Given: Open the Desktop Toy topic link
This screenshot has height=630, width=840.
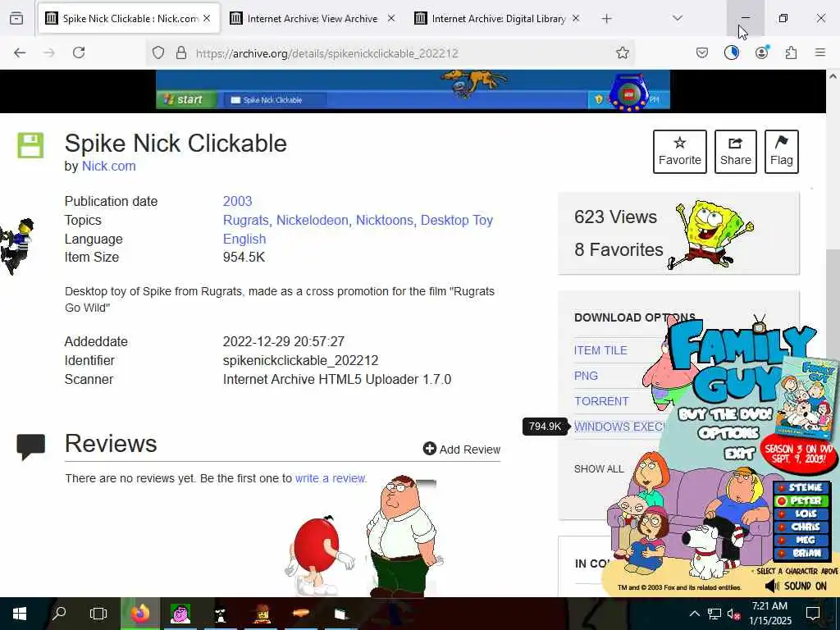Looking at the screenshot, I should point(456,220).
